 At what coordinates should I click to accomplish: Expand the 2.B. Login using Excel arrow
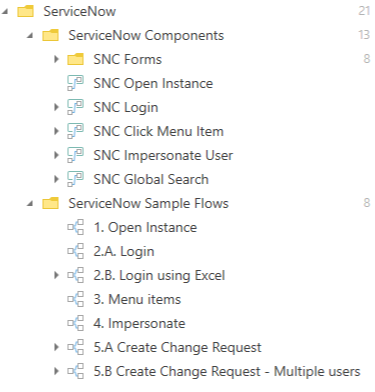56,275
